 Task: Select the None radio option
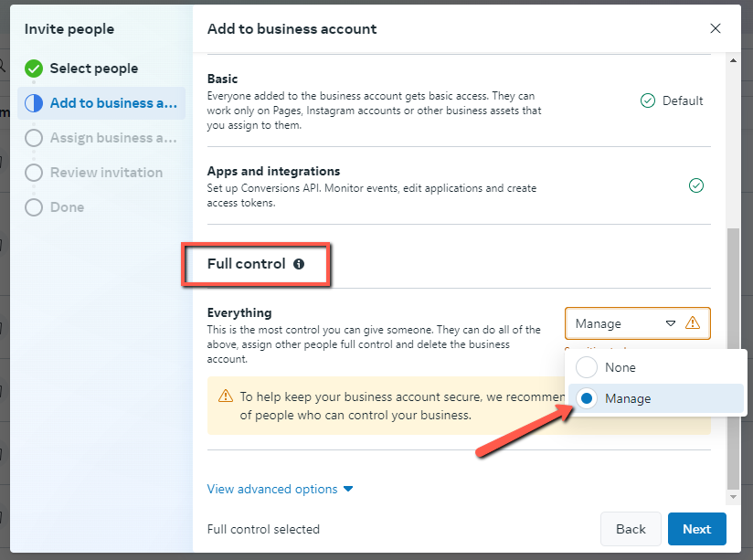tap(587, 367)
